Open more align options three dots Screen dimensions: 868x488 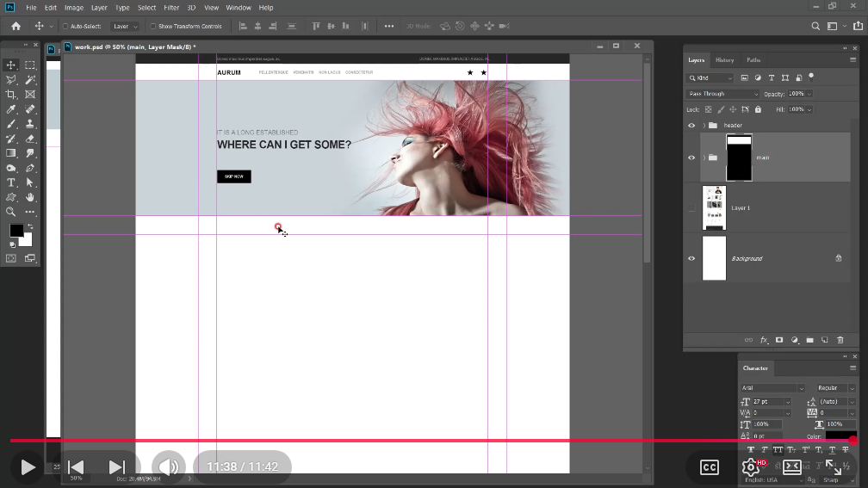389,26
